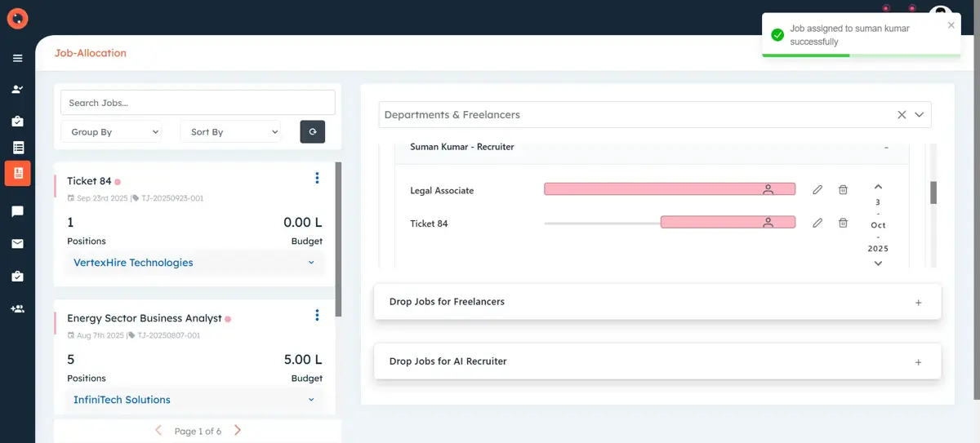Click the VertexHire Technologies link
This screenshot has height=443, width=980.
click(x=133, y=263)
